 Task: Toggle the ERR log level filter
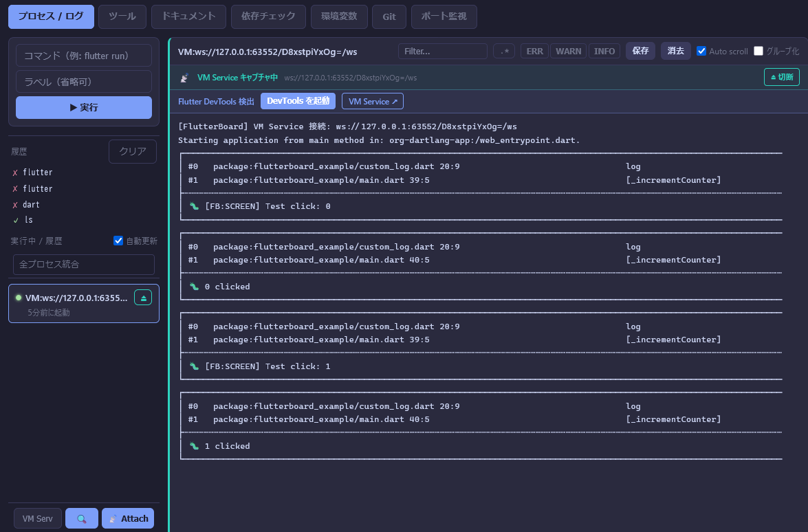coord(534,52)
